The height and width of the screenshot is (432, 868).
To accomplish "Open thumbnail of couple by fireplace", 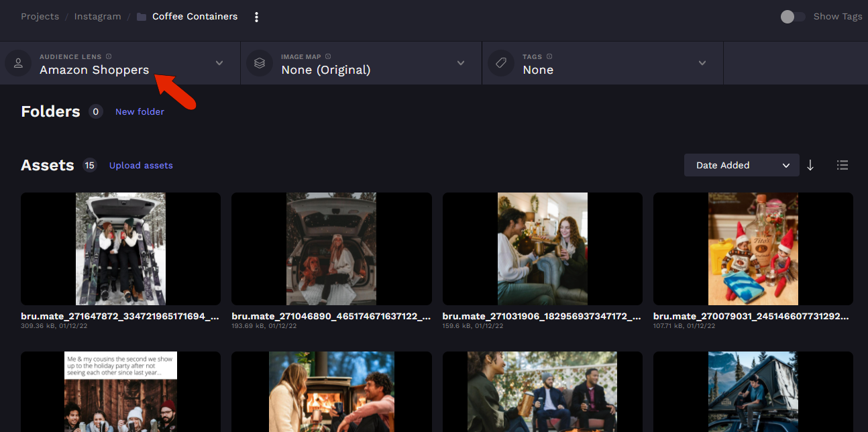I will coord(331,392).
